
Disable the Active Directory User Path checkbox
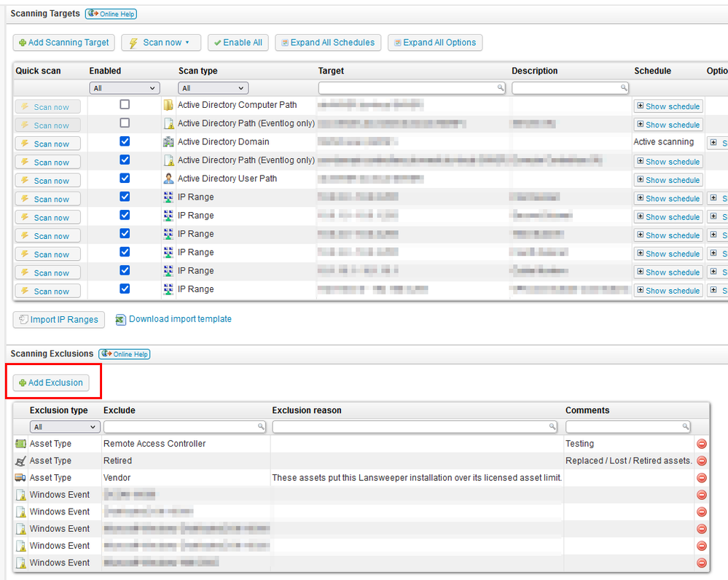point(125,178)
